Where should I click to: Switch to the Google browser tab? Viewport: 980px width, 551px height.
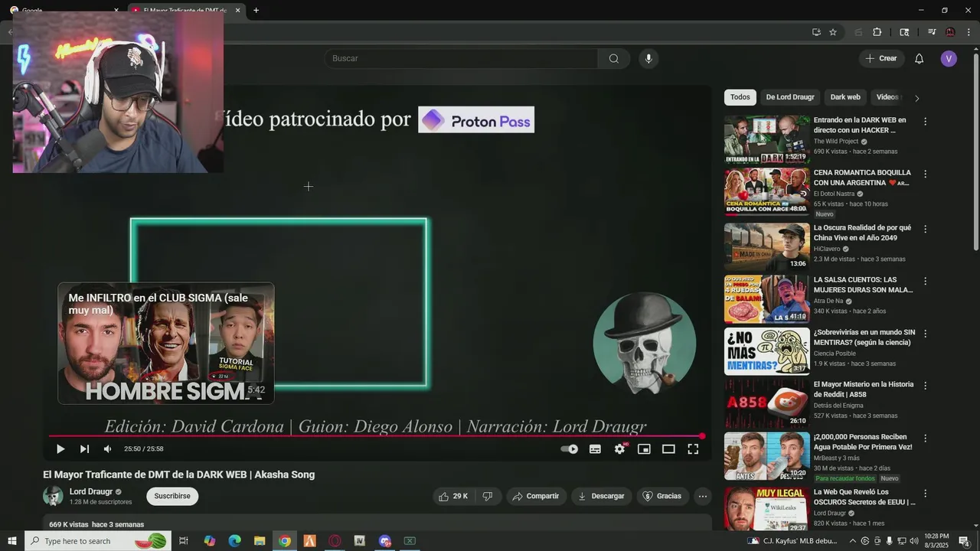pos(64,11)
